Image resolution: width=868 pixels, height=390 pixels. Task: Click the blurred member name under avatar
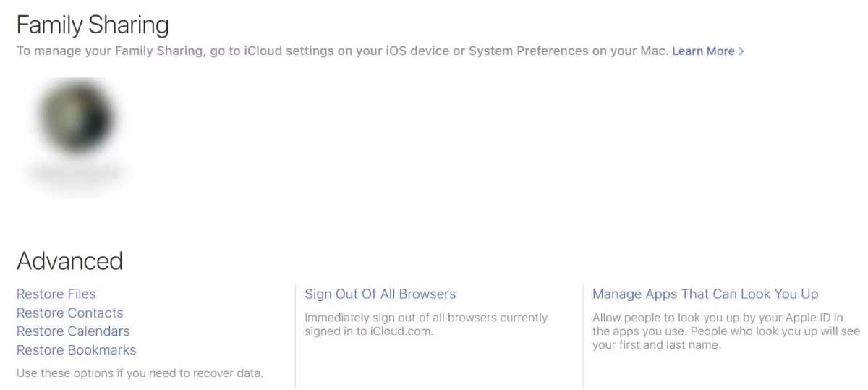point(76,174)
